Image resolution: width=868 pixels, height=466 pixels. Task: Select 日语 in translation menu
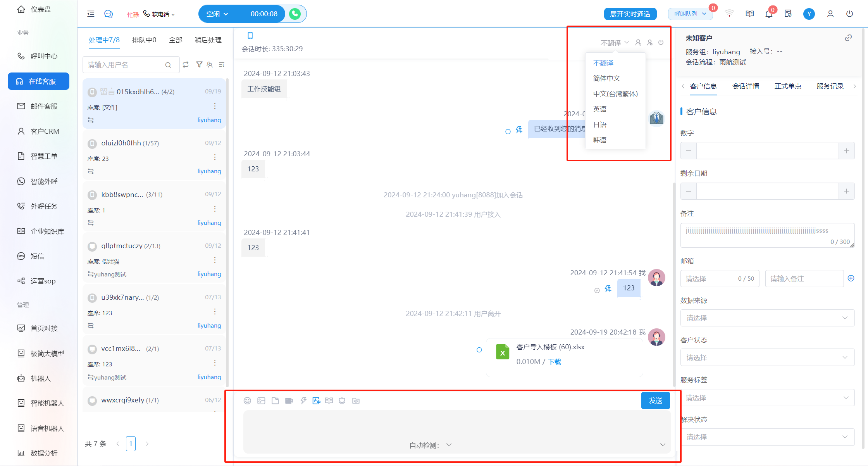pos(615,125)
